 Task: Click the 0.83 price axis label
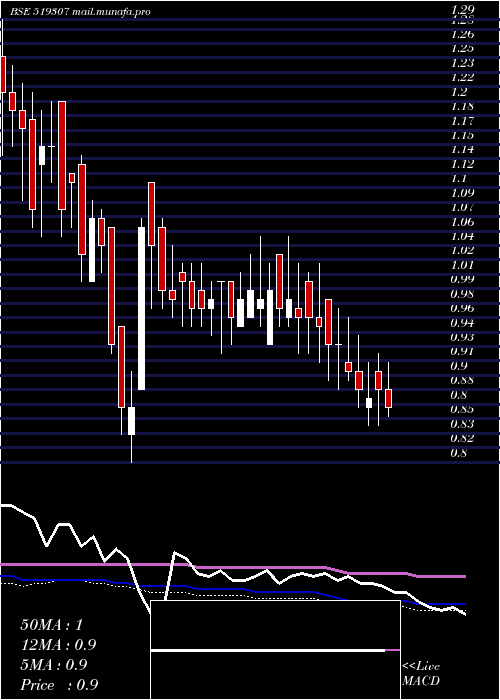coord(463,424)
